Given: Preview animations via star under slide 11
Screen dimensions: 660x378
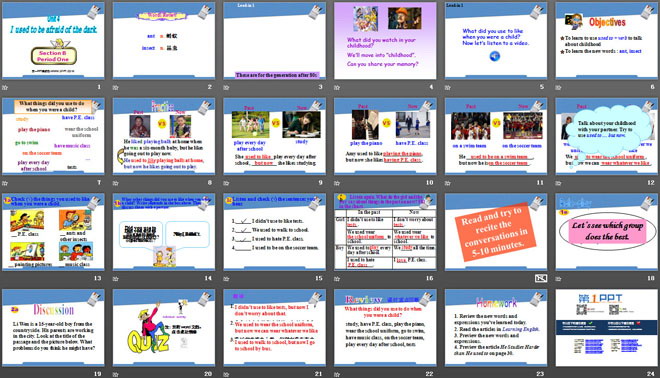Looking at the screenshot, I should (x=448, y=183).
